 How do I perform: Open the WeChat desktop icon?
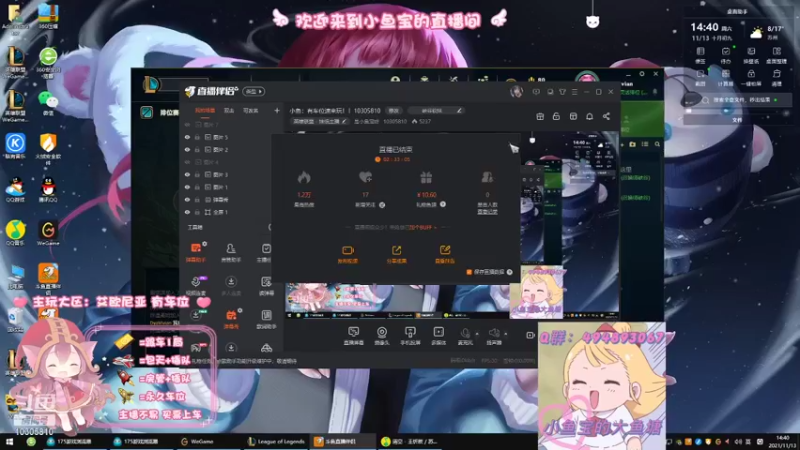48,103
